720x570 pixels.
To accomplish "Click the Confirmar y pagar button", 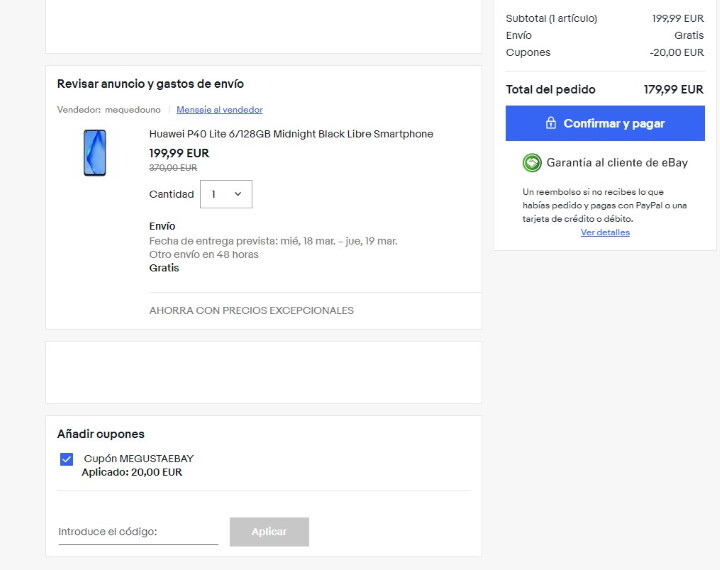I will click(605, 123).
